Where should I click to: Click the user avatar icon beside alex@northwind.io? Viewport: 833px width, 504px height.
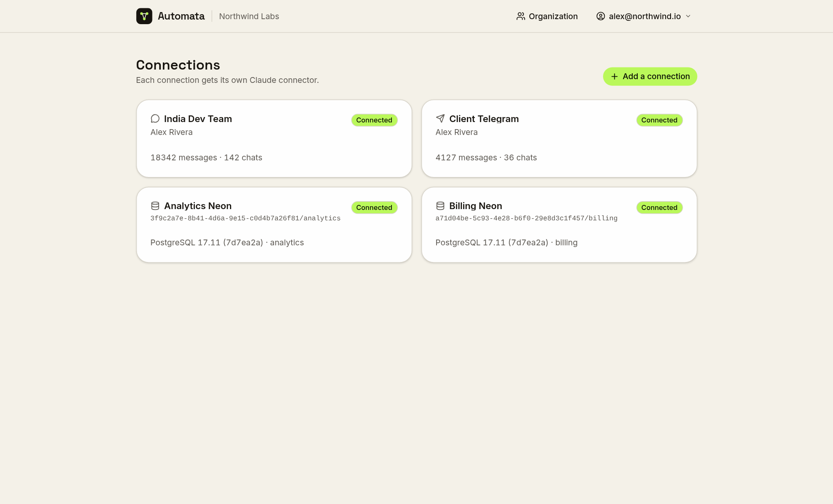click(x=601, y=16)
